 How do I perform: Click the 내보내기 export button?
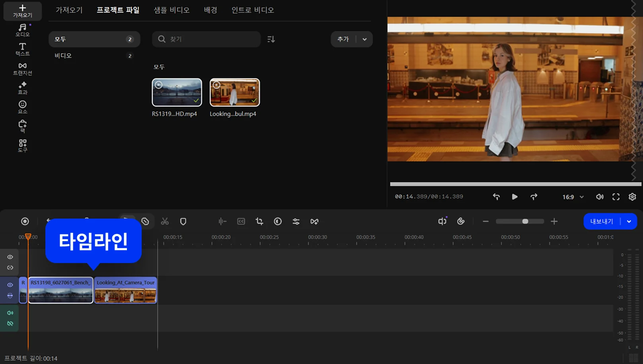click(601, 221)
